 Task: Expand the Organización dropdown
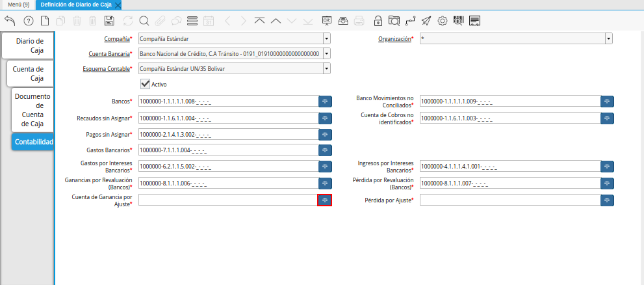tap(609, 39)
